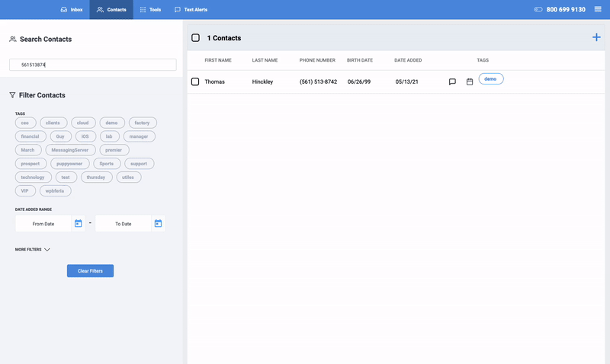Open the Inbox tab
The image size is (610, 364).
72,9
